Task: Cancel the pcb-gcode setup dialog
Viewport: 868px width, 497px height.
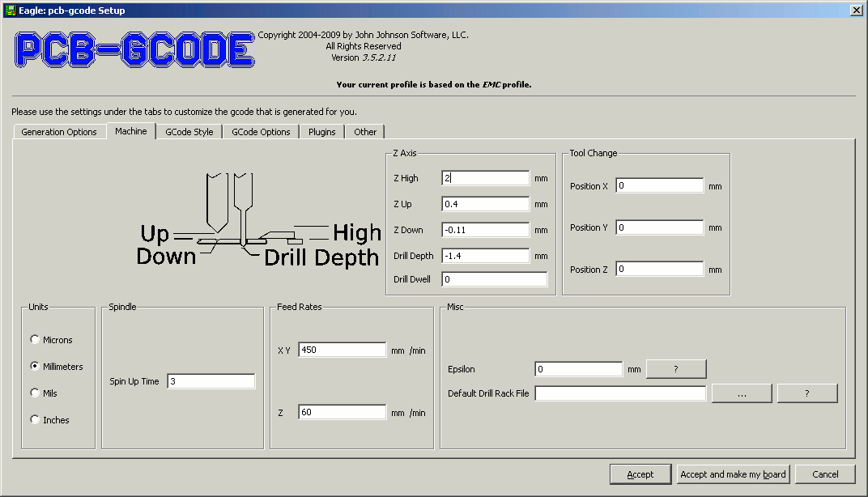Action: (825, 474)
